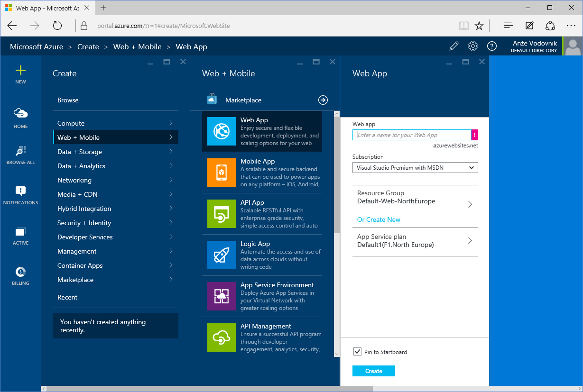Select Developer Services category
The height and width of the screenshot is (392, 583).
pyautogui.click(x=116, y=237)
